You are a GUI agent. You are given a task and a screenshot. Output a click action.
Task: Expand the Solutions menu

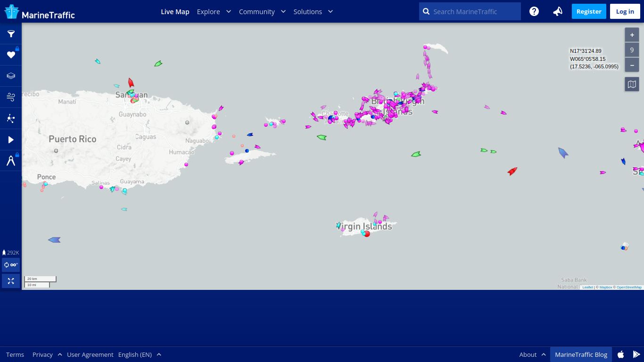pyautogui.click(x=313, y=11)
